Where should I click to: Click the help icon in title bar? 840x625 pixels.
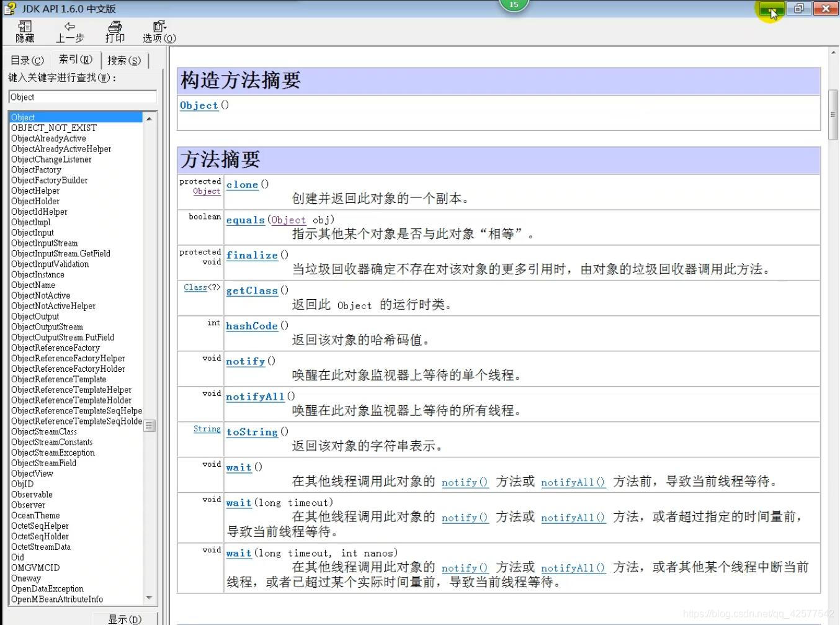[x=9, y=8]
